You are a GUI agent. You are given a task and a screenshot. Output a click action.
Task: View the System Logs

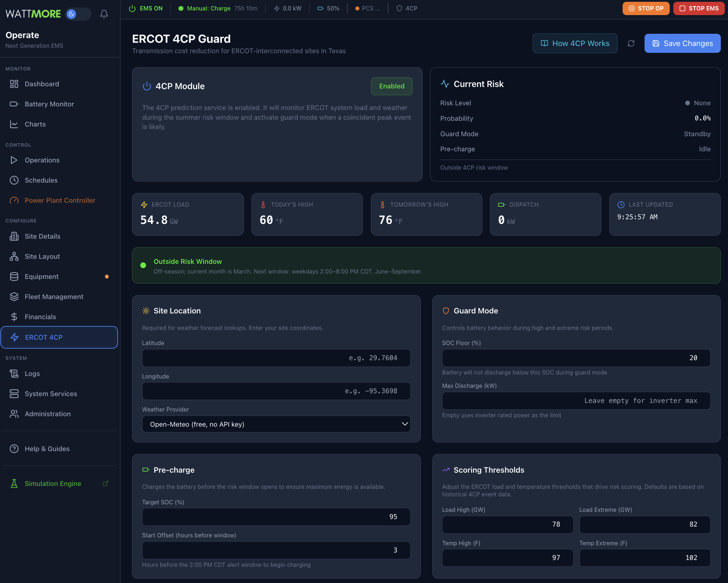pyautogui.click(x=32, y=373)
